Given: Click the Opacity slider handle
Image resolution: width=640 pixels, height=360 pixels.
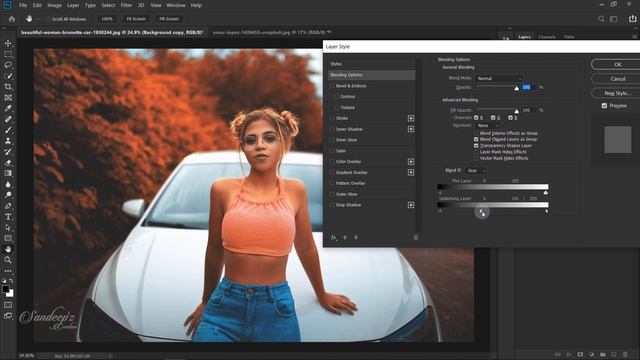Looking at the screenshot, I should [x=516, y=88].
